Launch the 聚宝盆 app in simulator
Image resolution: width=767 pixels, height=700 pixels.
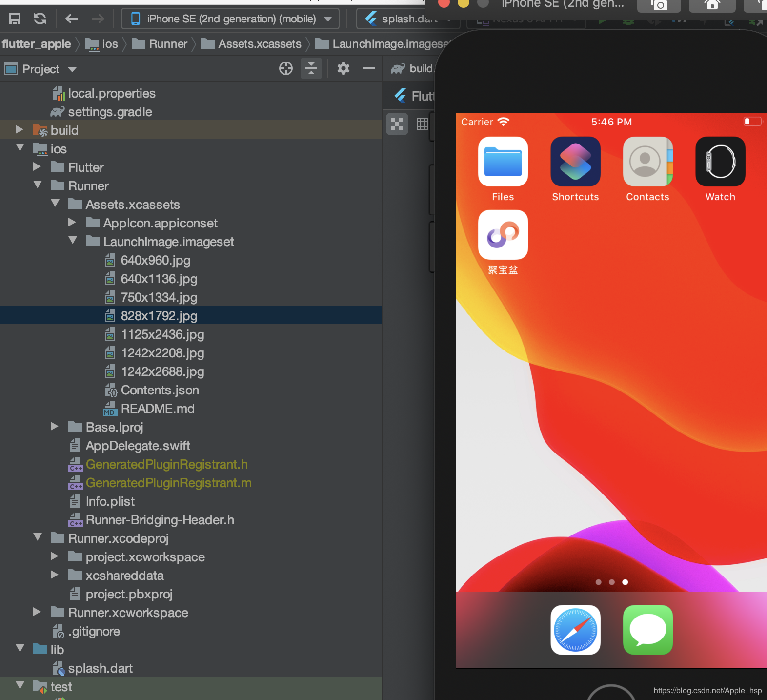point(503,235)
